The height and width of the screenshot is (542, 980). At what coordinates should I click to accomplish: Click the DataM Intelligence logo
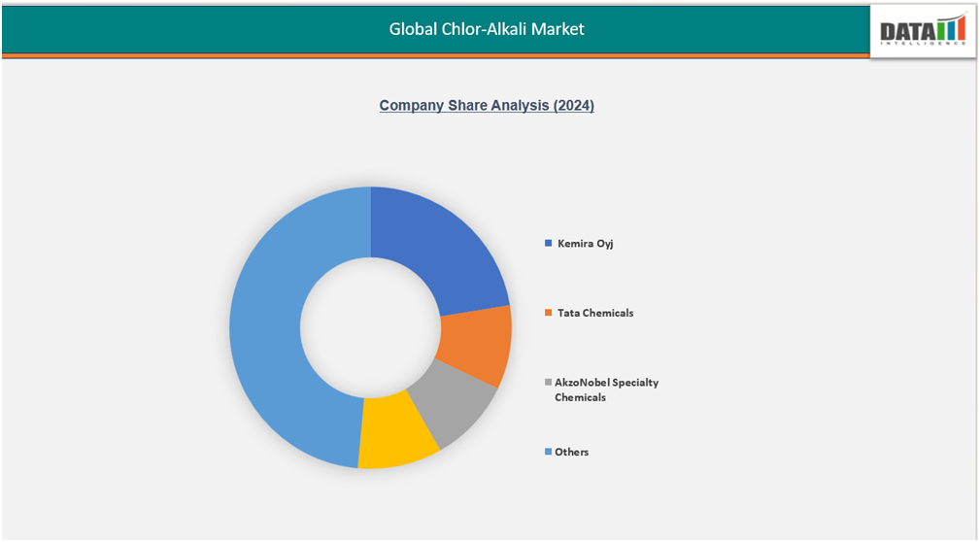[923, 30]
